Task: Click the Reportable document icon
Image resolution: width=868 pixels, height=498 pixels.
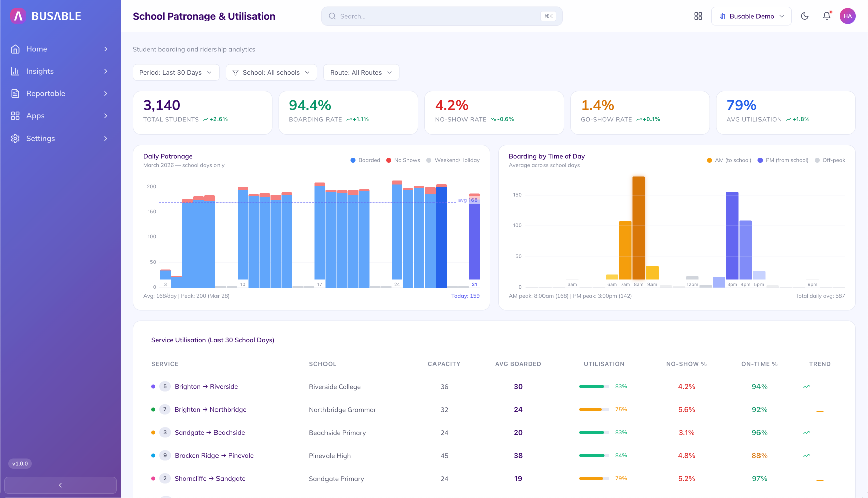Action: [x=15, y=94]
